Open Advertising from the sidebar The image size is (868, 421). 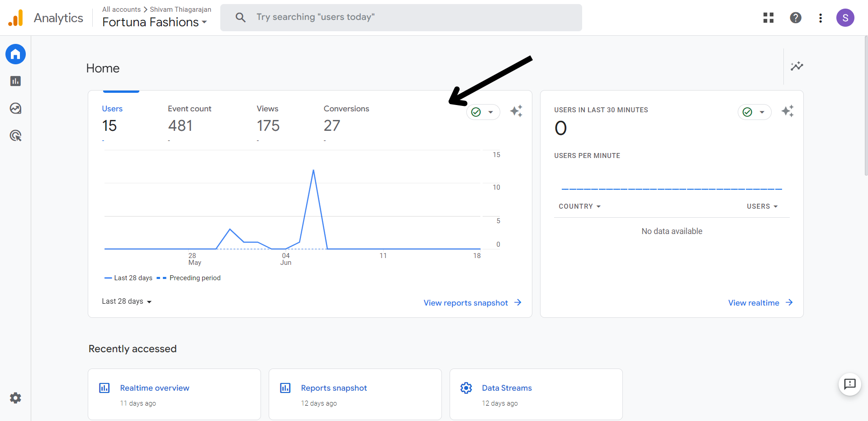[15, 135]
